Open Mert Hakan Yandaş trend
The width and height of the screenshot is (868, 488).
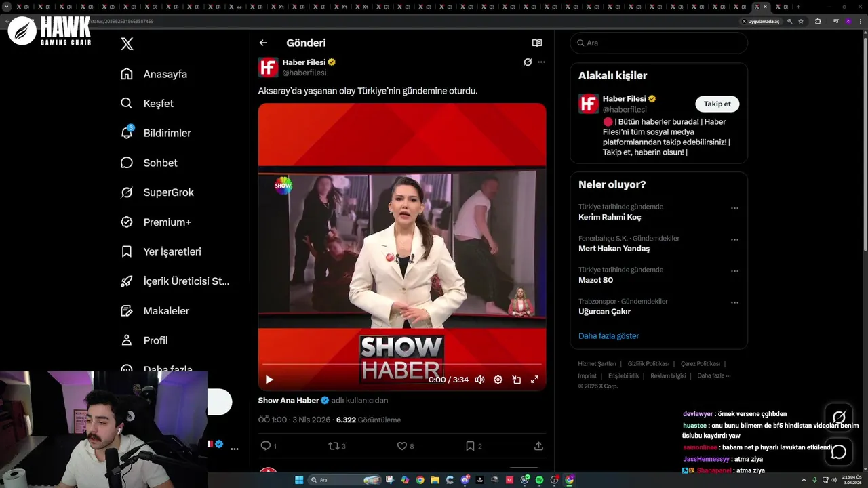[x=614, y=248]
